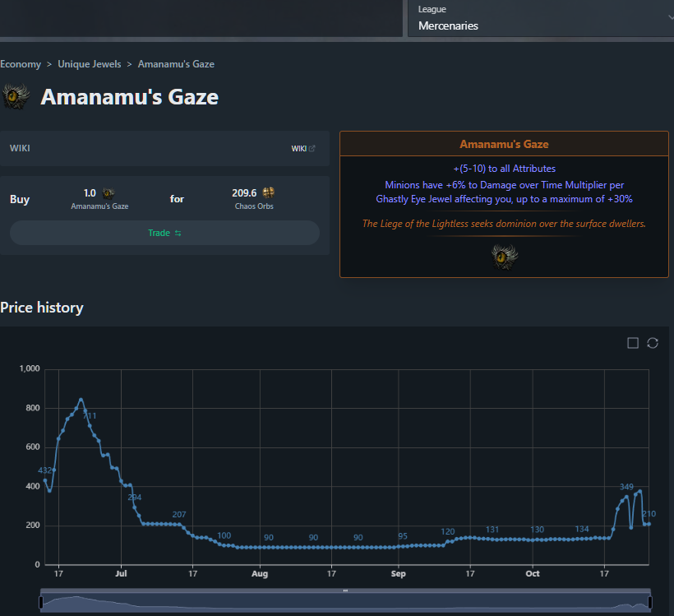This screenshot has width=674, height=616.
Task: Click the Amanamu's Gaze tooltip header
Action: [504, 144]
